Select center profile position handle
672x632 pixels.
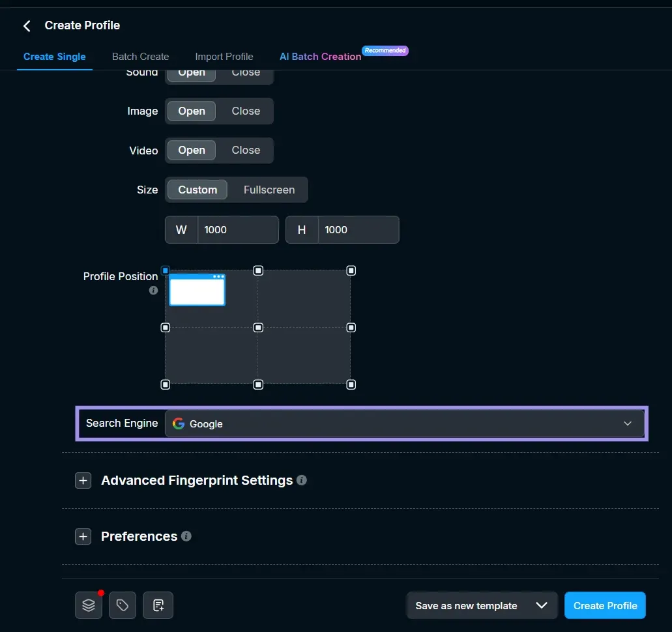click(258, 327)
